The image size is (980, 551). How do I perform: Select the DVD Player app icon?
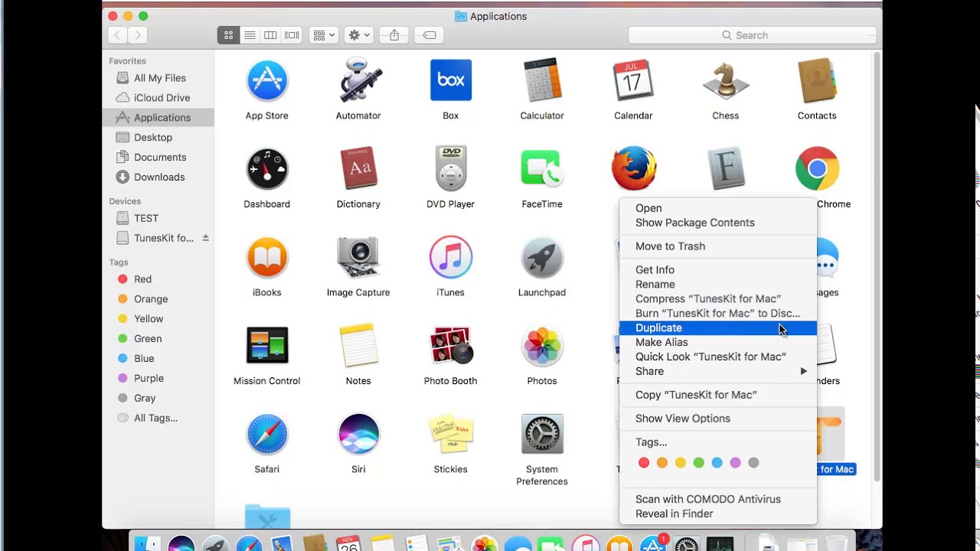pyautogui.click(x=450, y=168)
